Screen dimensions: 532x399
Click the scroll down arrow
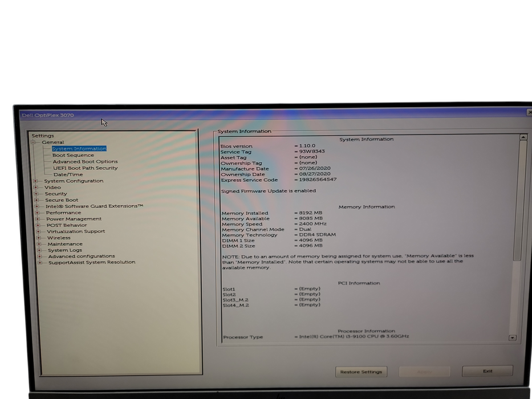point(512,337)
